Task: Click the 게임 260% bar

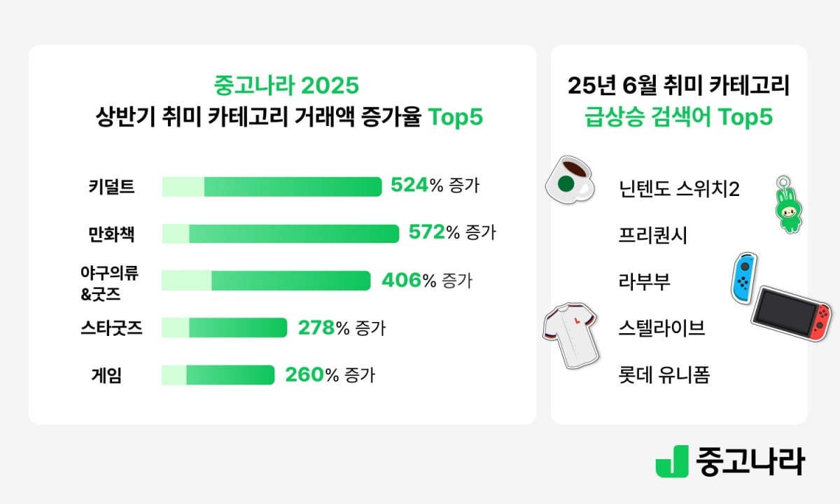Action: [x=218, y=375]
